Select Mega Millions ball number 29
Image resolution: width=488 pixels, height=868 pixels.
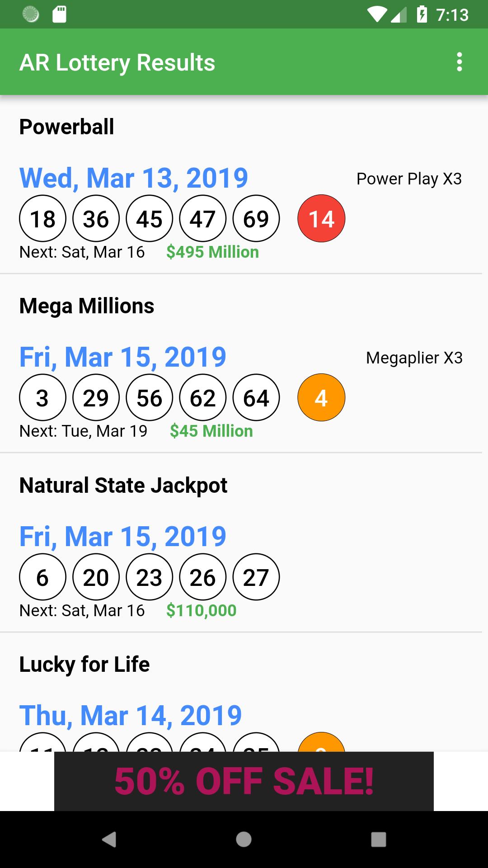pyautogui.click(x=96, y=398)
